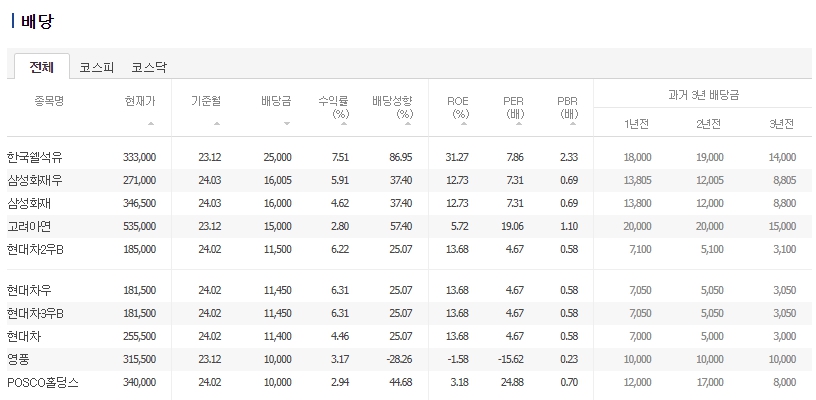The image size is (816, 400).
Task: Select 삼성화재 price 346,500
Action: pos(139,203)
